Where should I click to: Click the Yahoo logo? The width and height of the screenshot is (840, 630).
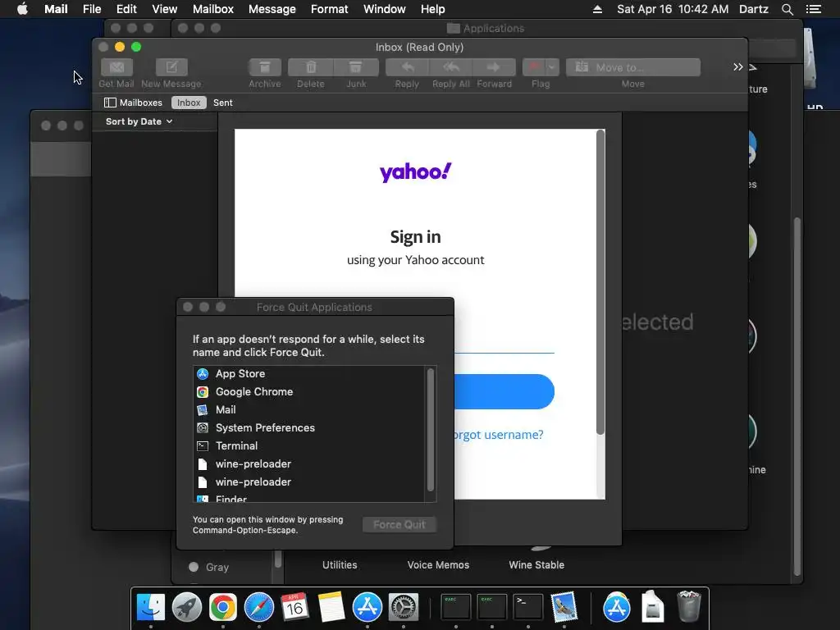[416, 172]
